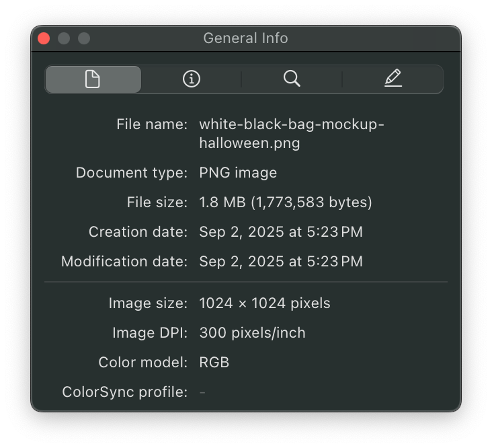
Task: Close the General Info inspector window
Action: coord(44,38)
